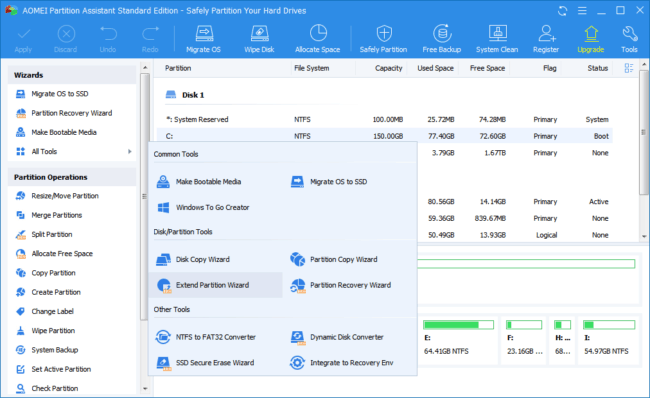Launch Dynamic Disk Converter
Image resolution: width=650 pixels, height=398 pixels.
click(337, 337)
